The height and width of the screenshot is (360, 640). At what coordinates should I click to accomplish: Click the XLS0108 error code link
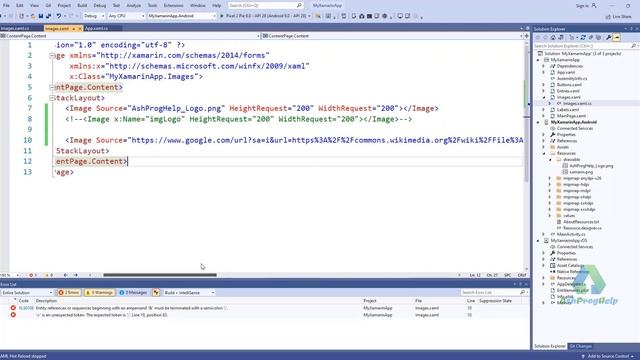pos(26,308)
